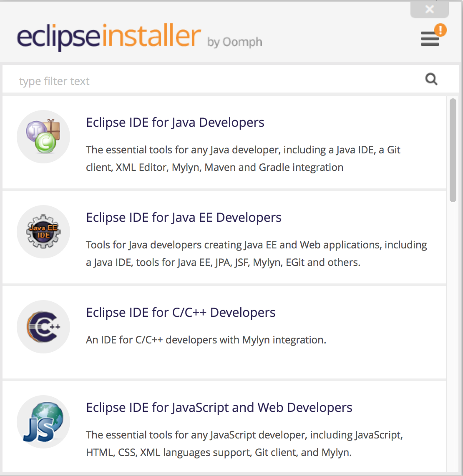Close the installer window

click(x=430, y=10)
